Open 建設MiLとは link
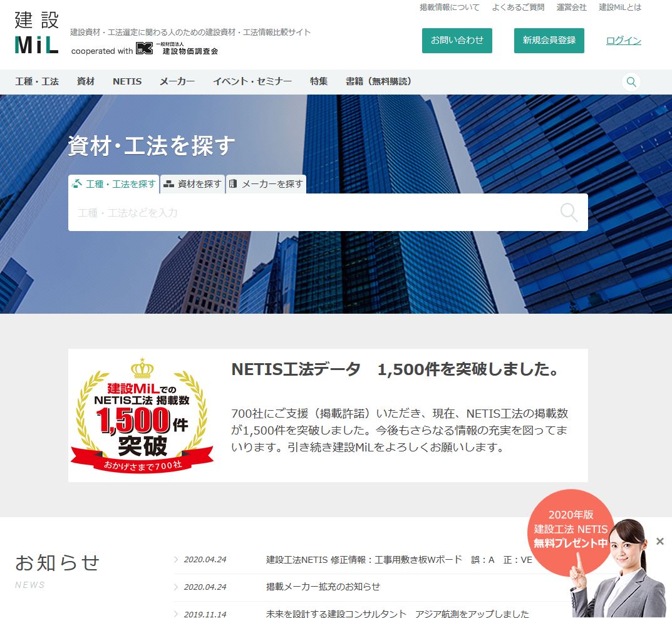This screenshot has height=618, width=672. pyautogui.click(x=620, y=8)
